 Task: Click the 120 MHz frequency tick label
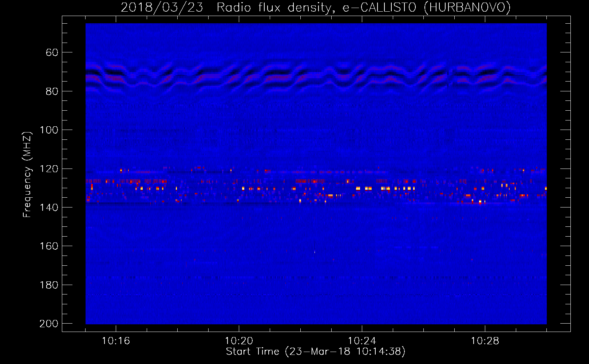pyautogui.click(x=49, y=169)
